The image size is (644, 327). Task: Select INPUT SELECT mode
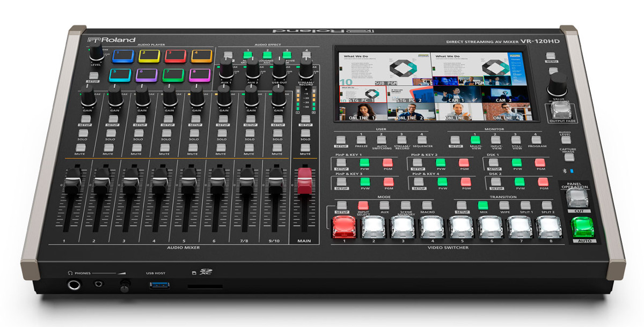[363, 205]
